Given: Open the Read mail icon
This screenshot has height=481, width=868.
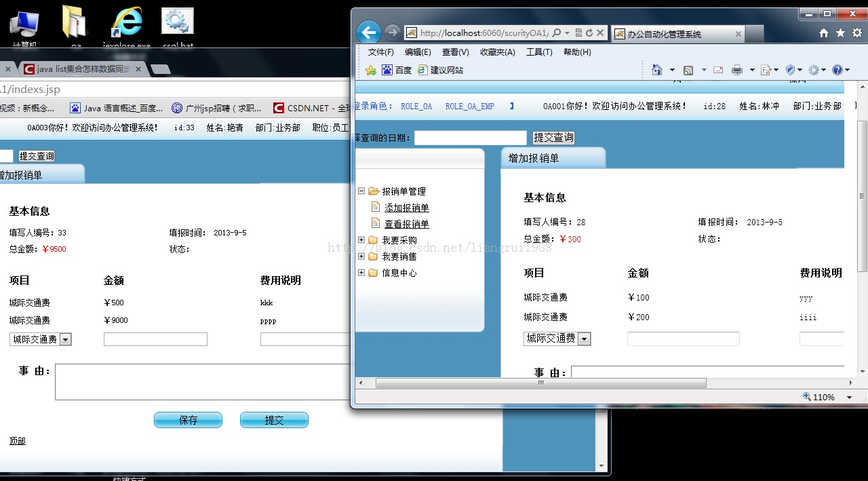Looking at the screenshot, I should pos(717,70).
